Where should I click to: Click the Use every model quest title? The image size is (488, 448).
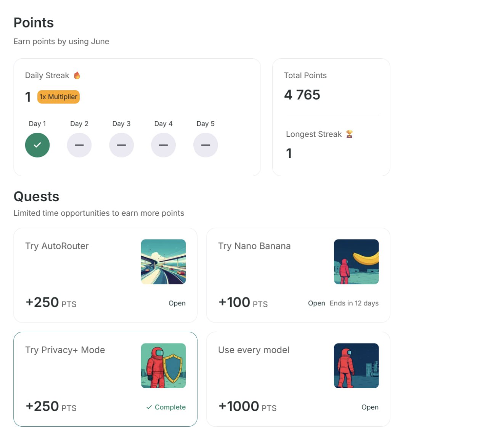coord(254,350)
